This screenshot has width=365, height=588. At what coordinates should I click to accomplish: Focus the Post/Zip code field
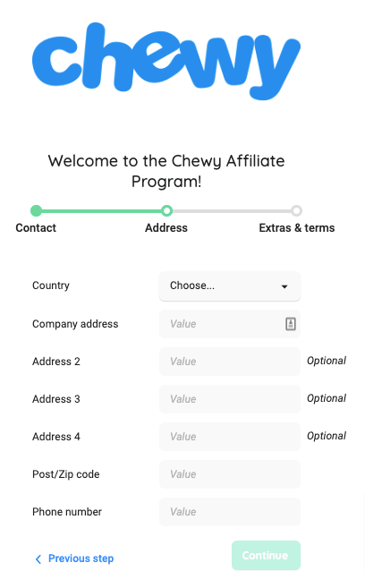[x=230, y=474]
